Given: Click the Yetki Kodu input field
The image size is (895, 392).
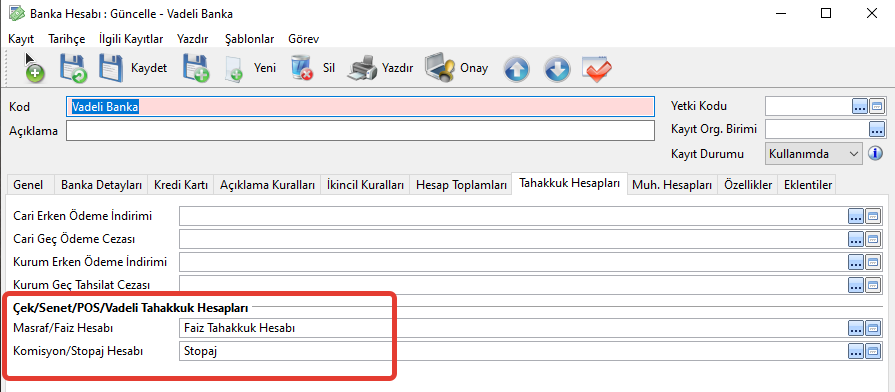Looking at the screenshot, I should coord(808,106).
